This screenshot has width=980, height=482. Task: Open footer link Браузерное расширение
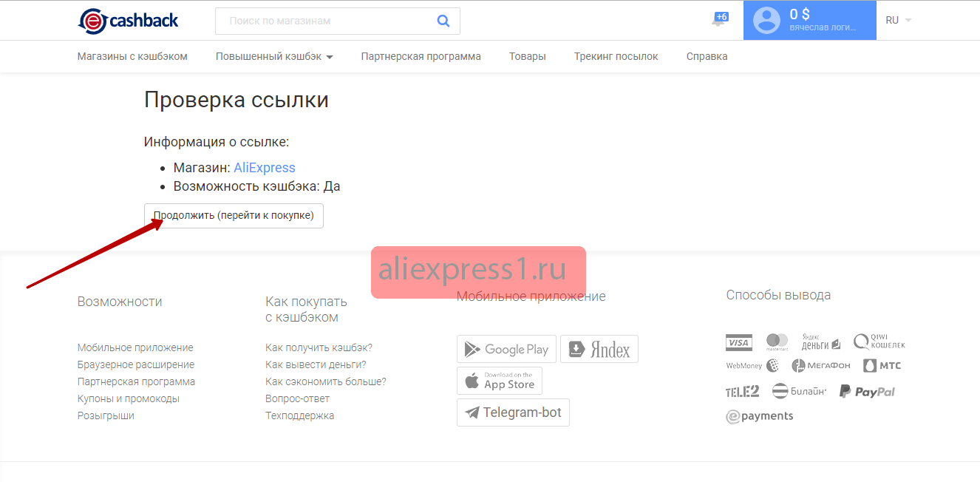point(136,364)
